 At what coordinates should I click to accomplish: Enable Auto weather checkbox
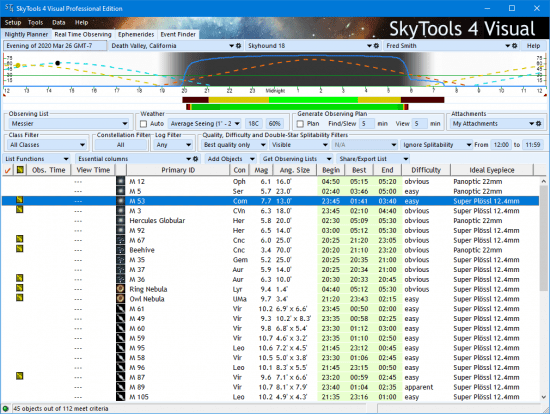tap(143, 124)
